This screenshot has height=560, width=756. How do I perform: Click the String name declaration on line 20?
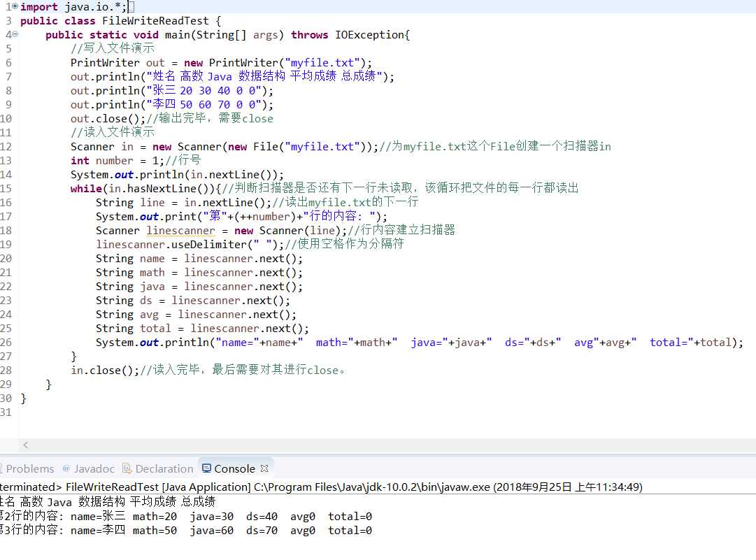[x=199, y=258]
